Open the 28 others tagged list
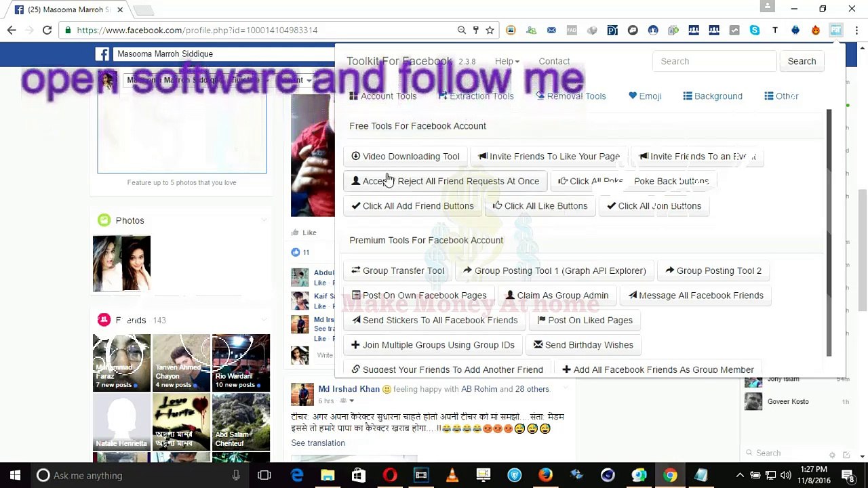 pos(532,389)
